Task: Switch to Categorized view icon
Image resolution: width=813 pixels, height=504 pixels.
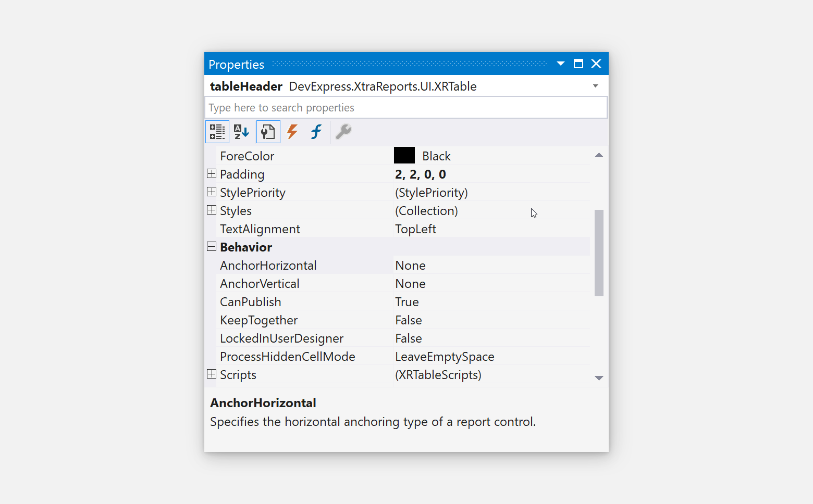Action: [x=217, y=132]
